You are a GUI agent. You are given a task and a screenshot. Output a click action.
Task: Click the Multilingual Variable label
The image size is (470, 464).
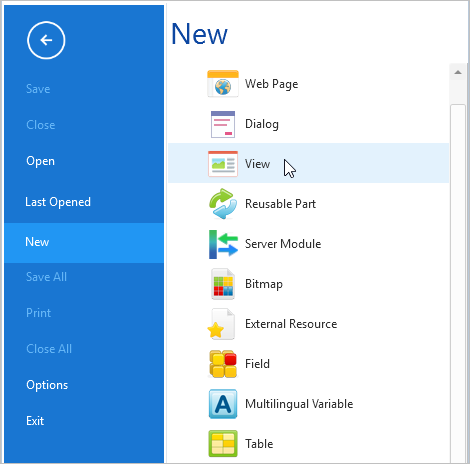tap(299, 404)
